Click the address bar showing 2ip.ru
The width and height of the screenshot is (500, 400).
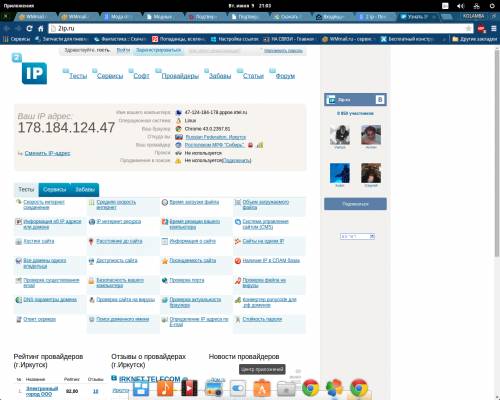(257, 29)
